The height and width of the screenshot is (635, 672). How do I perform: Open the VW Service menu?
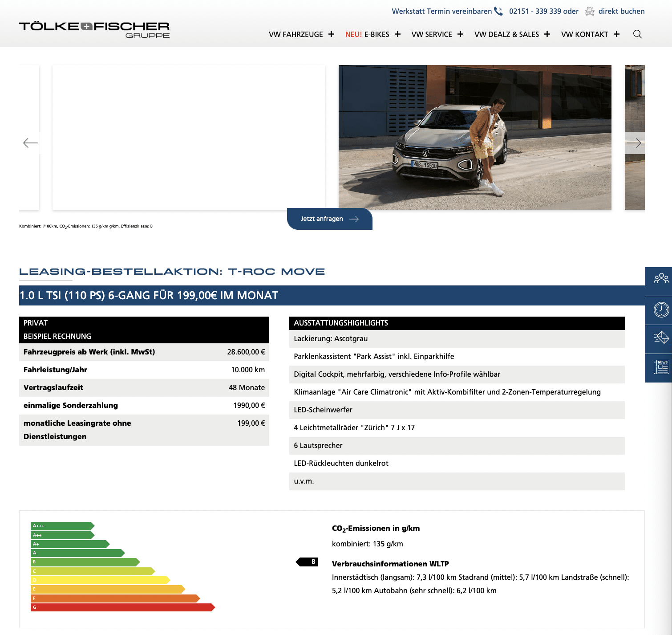click(432, 34)
